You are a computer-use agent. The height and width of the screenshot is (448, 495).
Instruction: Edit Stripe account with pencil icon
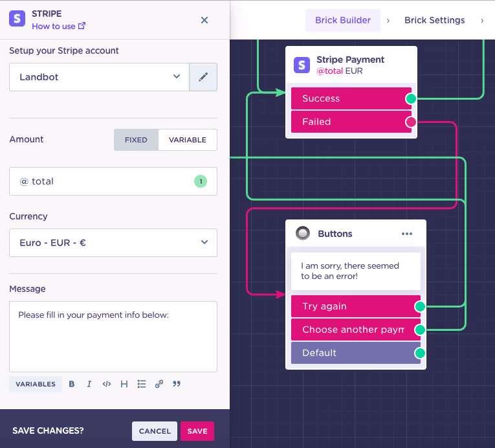(203, 77)
